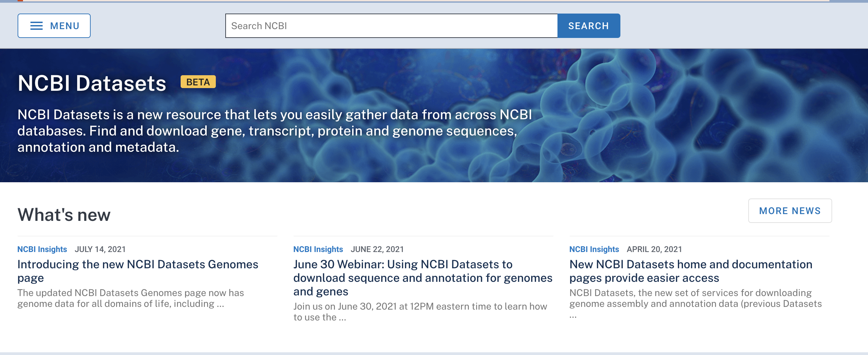Image resolution: width=868 pixels, height=355 pixels.
Task: Click the magnifier SEARCH button
Action: [x=588, y=25]
